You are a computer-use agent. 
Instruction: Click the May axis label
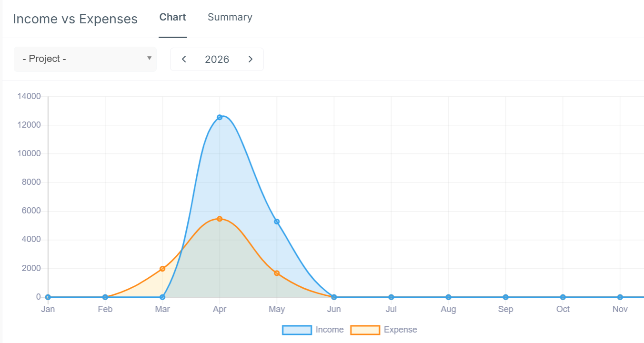[x=277, y=310]
